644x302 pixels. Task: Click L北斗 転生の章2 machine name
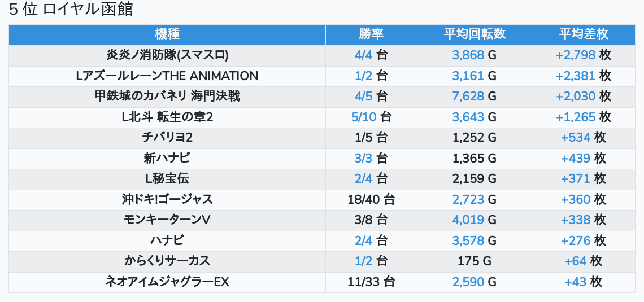pos(167,117)
